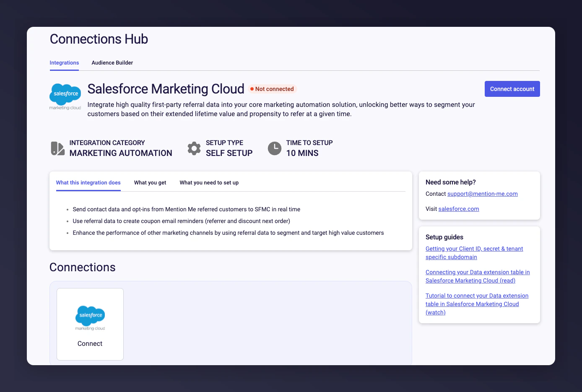582x392 pixels.
Task: Open Connecting your Data extension table (read) guide
Action: pos(478,276)
